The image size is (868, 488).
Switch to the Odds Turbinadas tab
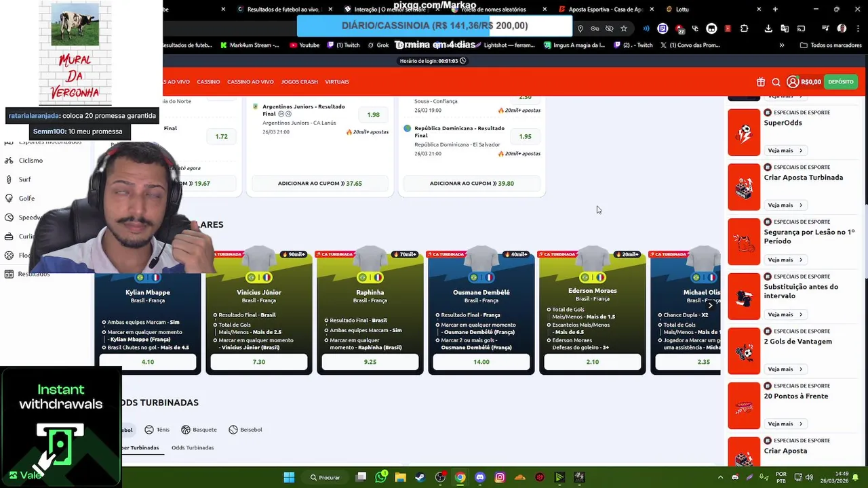[193, 448]
